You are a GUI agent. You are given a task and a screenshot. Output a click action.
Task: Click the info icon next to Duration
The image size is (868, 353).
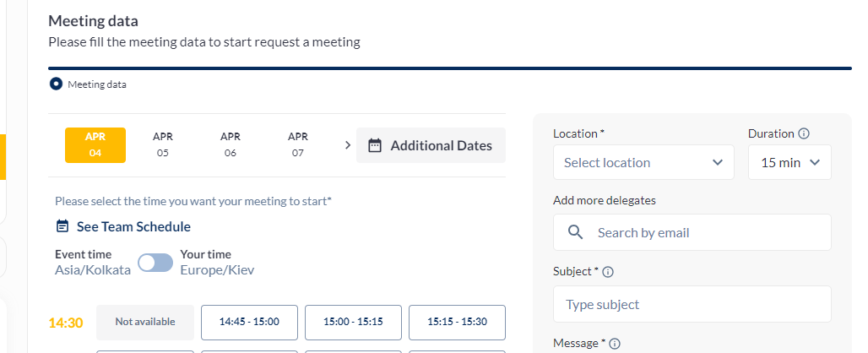click(804, 133)
